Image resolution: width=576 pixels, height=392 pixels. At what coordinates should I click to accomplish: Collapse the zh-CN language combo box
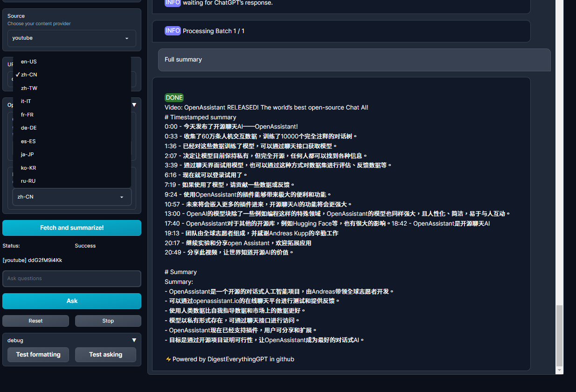click(x=72, y=197)
